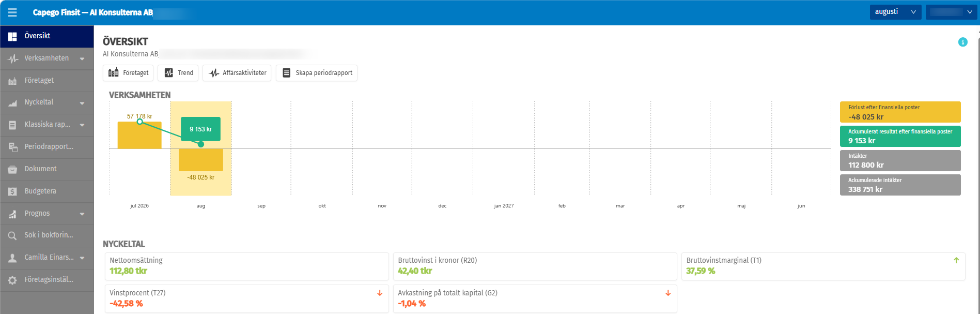Click the blue info icon
This screenshot has height=314, width=980.
point(963,42)
